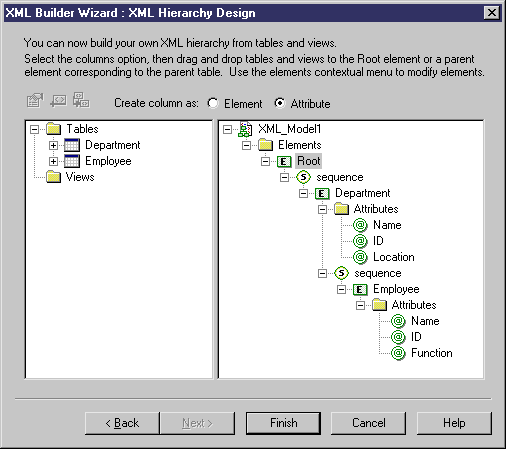Select the Employee element in hierarchy
The width and height of the screenshot is (506, 449).
(x=396, y=289)
